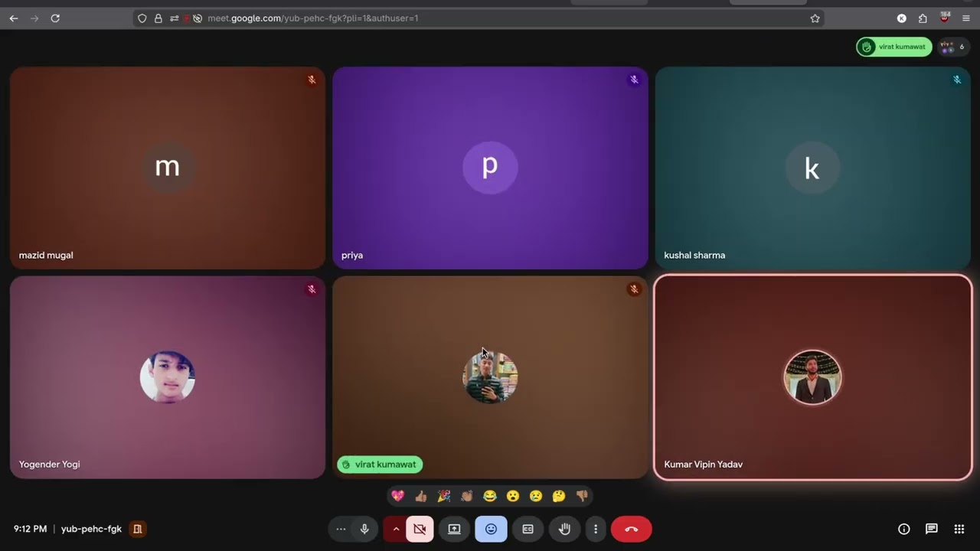Open the more options vertical dots menu

[595, 529]
